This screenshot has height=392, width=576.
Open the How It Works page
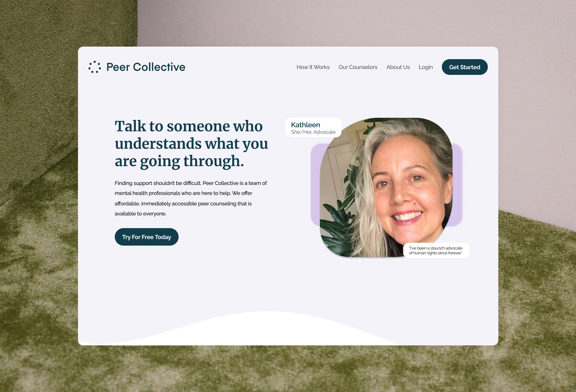[x=313, y=67]
